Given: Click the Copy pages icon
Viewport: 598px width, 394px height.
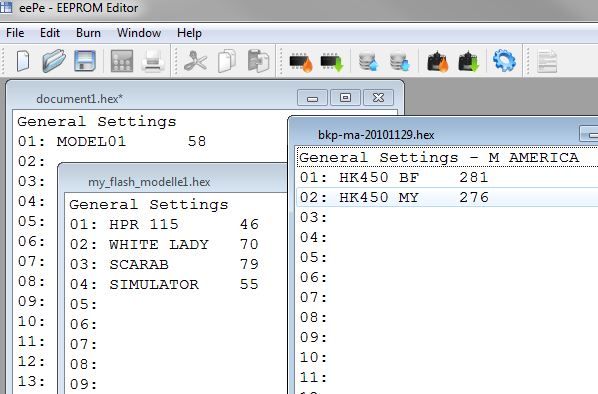Looking at the screenshot, I should click(x=227, y=61).
